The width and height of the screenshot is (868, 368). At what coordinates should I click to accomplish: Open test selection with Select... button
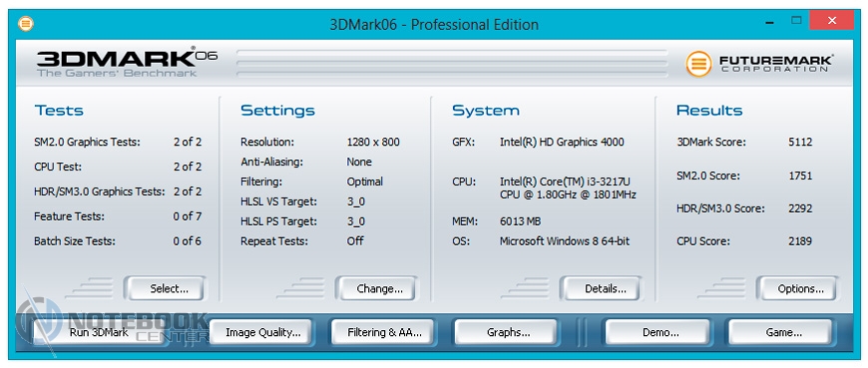pos(165,288)
